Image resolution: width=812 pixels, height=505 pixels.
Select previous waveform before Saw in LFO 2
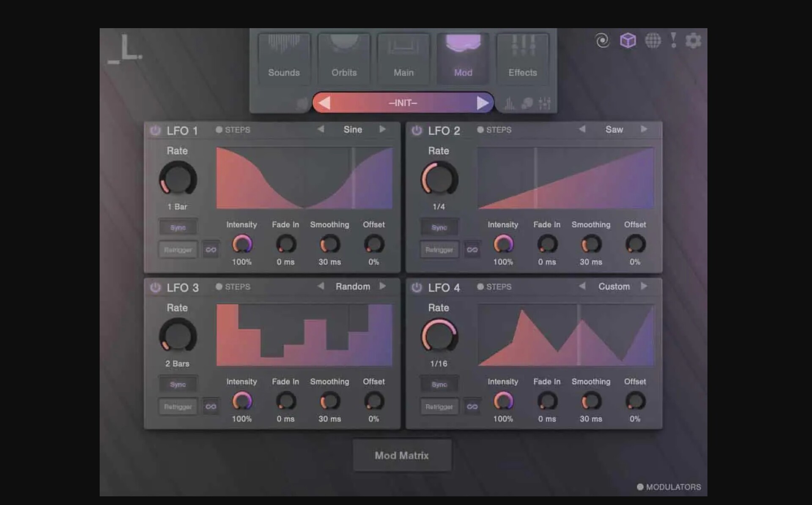582,129
